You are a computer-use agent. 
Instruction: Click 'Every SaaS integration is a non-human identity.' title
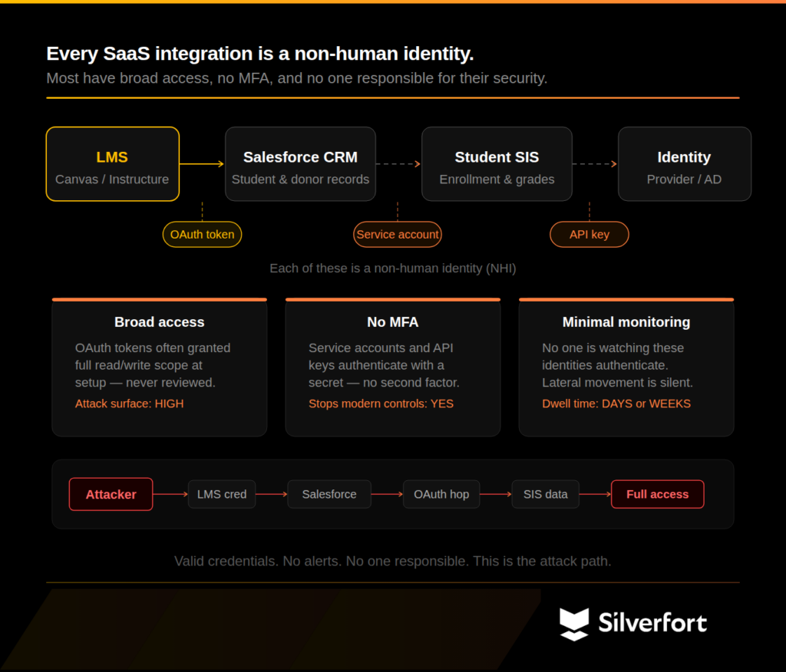point(259,54)
